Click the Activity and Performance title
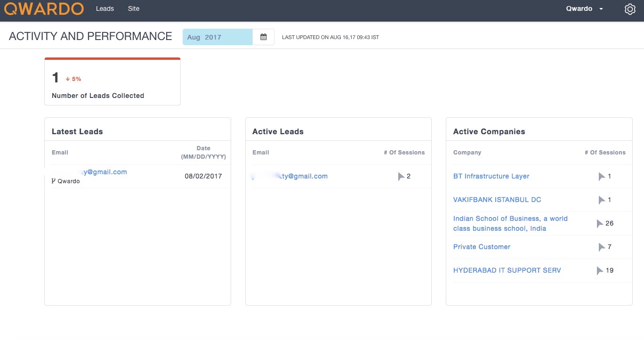This screenshot has width=644, height=340. pos(90,36)
